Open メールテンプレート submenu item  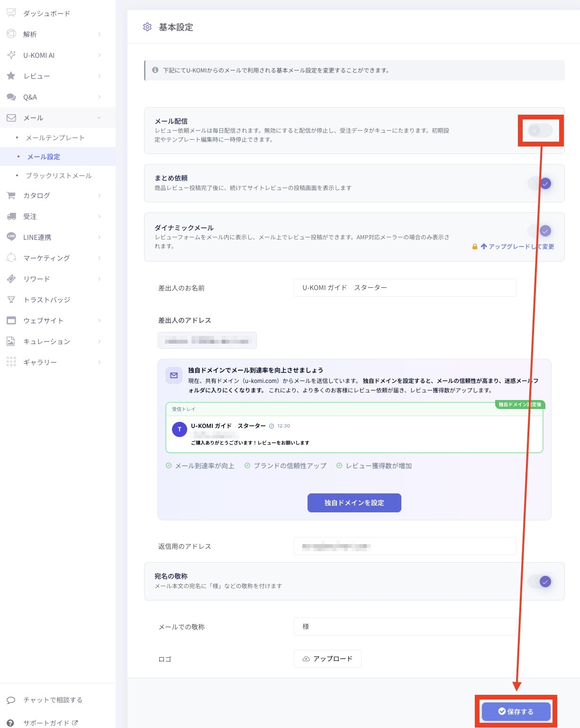[55, 137]
